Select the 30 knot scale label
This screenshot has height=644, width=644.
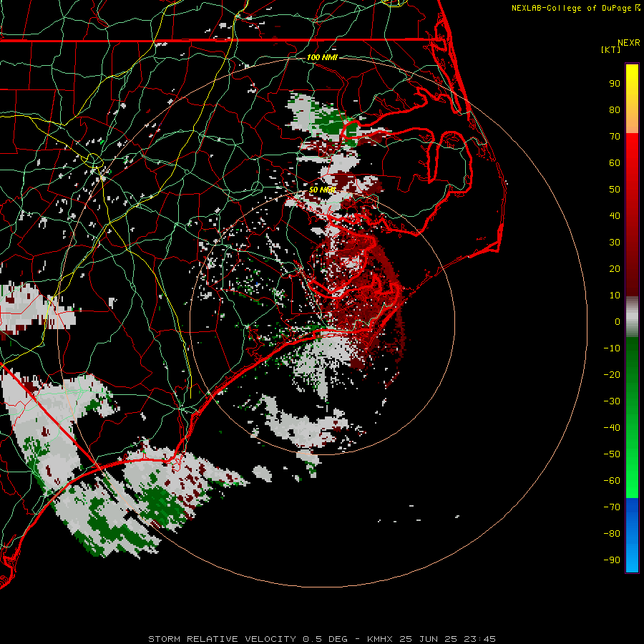[x=615, y=243]
